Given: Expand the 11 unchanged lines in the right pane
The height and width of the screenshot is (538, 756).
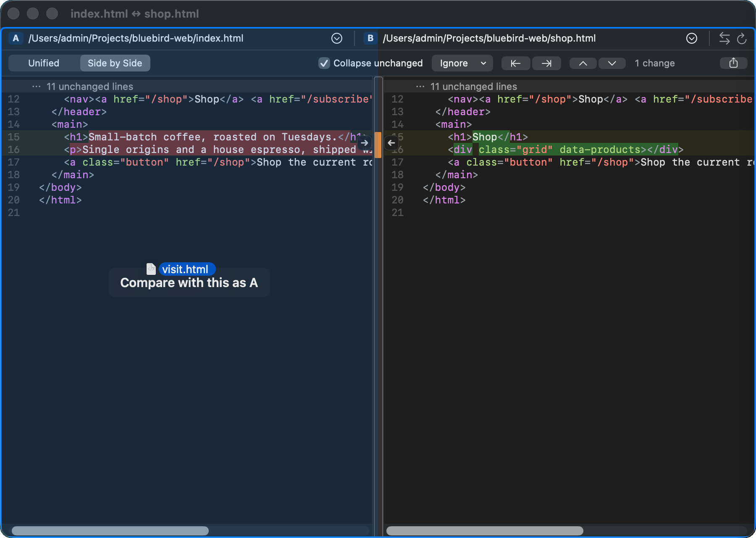Looking at the screenshot, I should [569, 87].
